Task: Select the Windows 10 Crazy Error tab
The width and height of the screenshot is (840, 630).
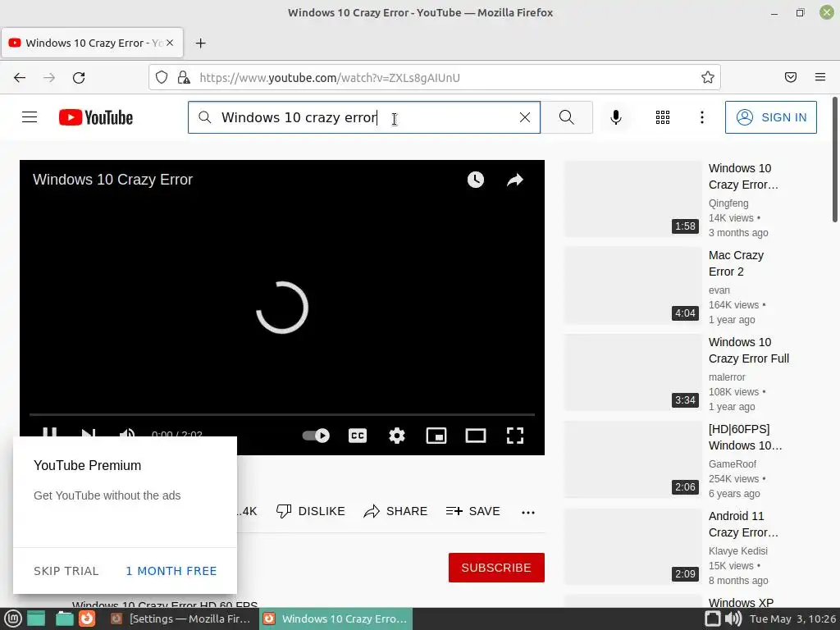Action: [x=92, y=43]
